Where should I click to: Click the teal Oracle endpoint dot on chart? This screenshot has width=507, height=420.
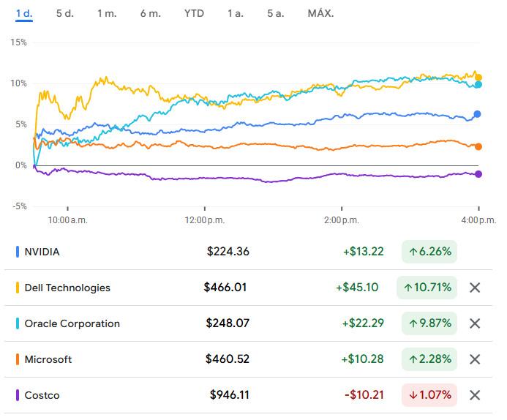click(x=478, y=85)
